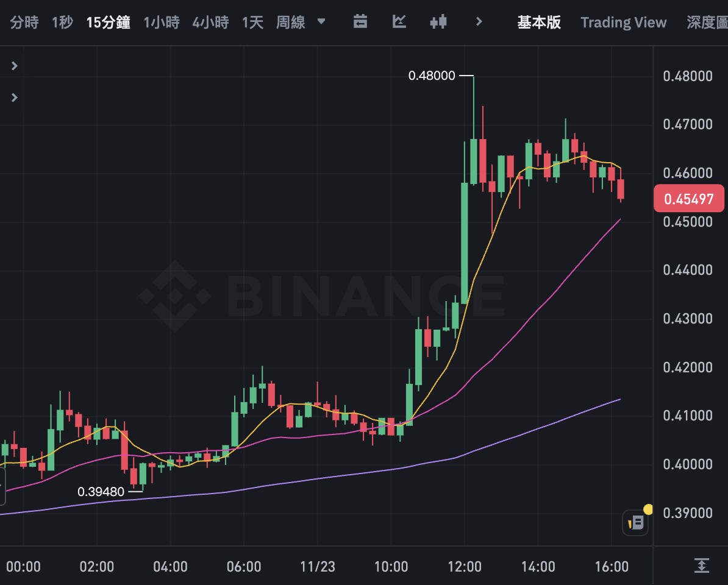Switch to 分時 time interval

(24, 23)
